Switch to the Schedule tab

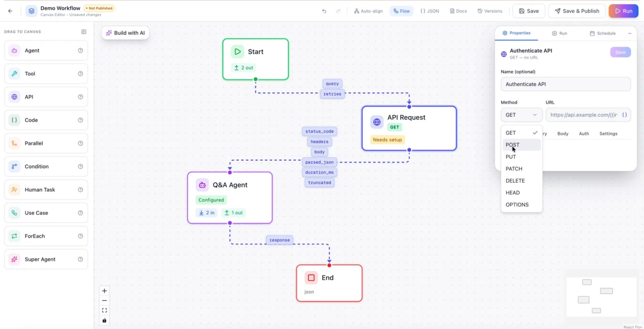tap(603, 33)
